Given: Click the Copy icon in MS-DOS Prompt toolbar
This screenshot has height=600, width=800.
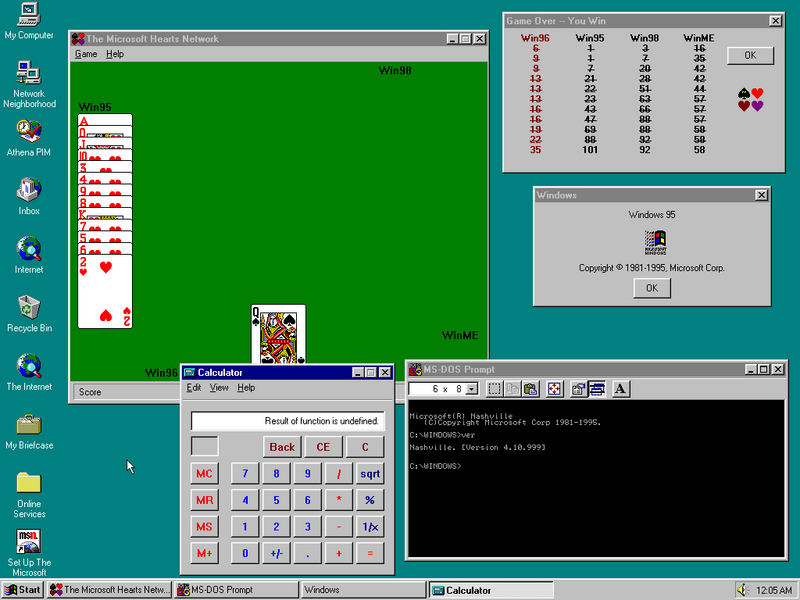Looking at the screenshot, I should pyautogui.click(x=512, y=389).
